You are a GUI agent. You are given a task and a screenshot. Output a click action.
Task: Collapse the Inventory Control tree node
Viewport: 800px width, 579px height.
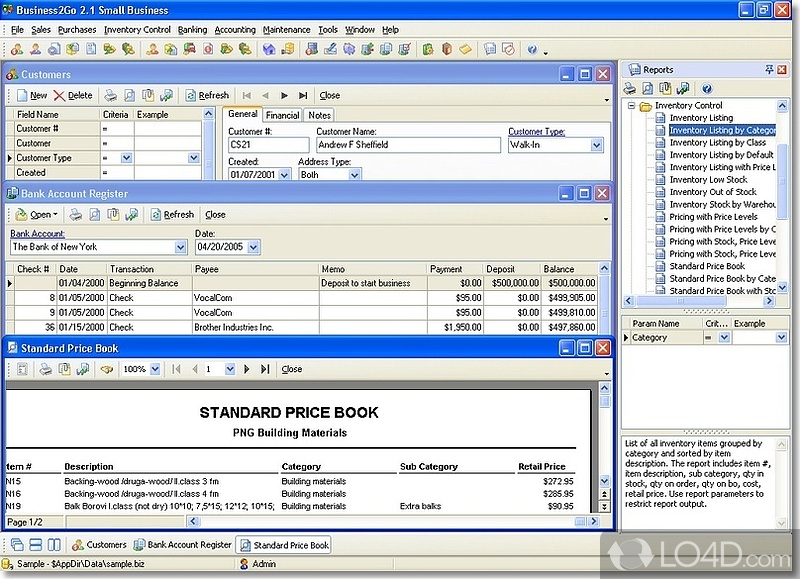click(x=632, y=106)
